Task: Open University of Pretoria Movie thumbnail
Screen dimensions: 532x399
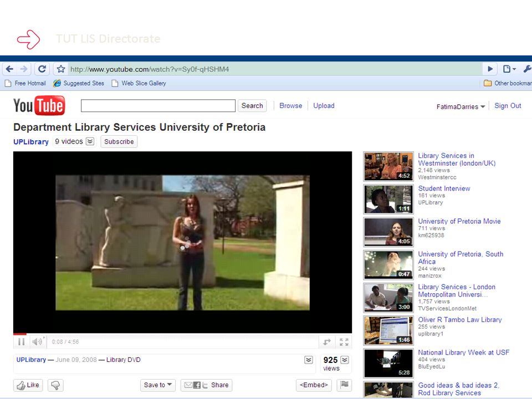Action: pyautogui.click(x=388, y=232)
